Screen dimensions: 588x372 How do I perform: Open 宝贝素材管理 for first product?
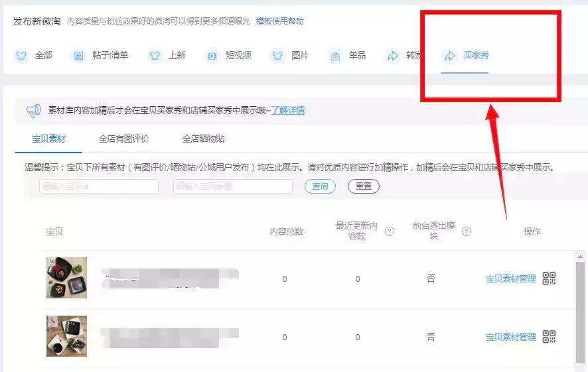pos(511,279)
